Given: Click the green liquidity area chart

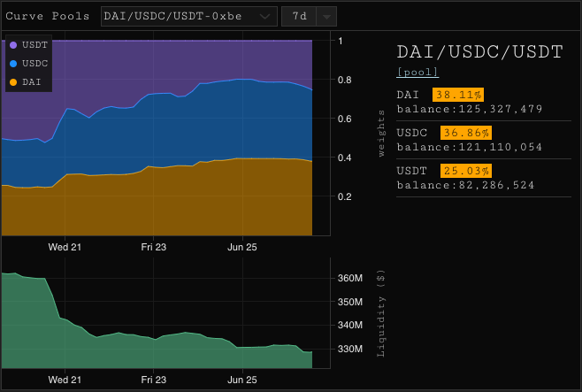Looking at the screenshot, I should tap(156, 355).
